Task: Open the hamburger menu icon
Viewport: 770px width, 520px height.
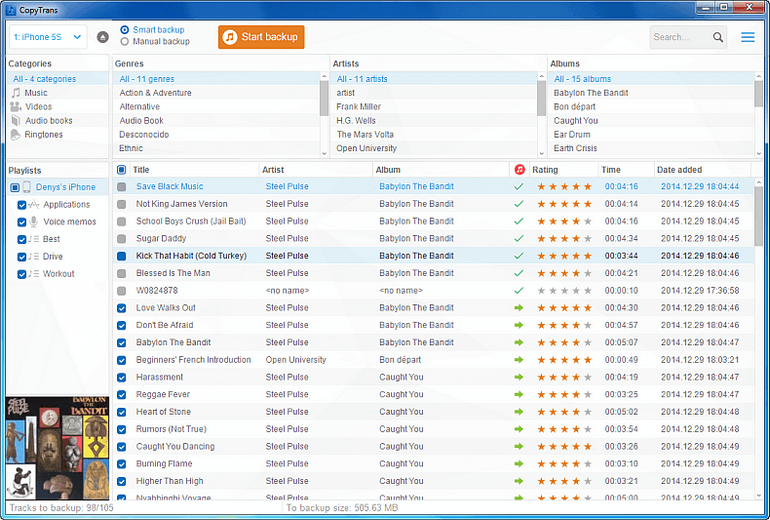Action: click(x=747, y=37)
